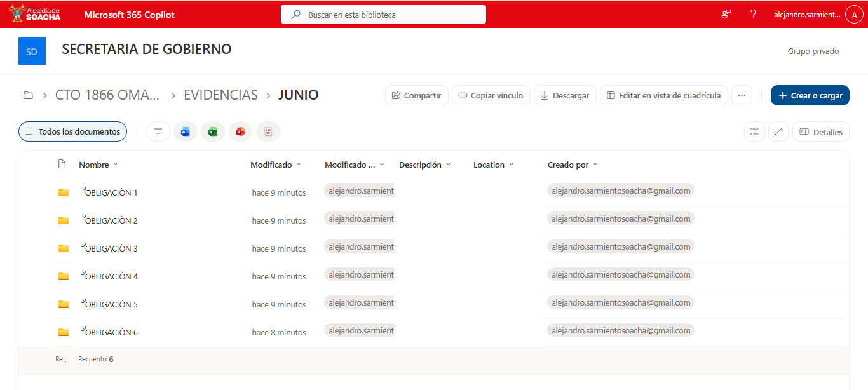Focus the Buscar en esta biblioteca field
This screenshot has width=868, height=390.
click(383, 14)
